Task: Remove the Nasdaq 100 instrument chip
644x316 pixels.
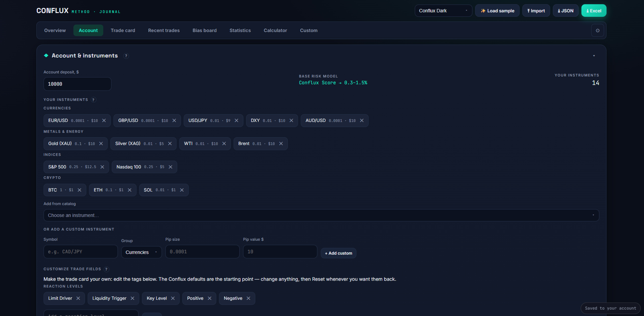Action: tap(170, 167)
